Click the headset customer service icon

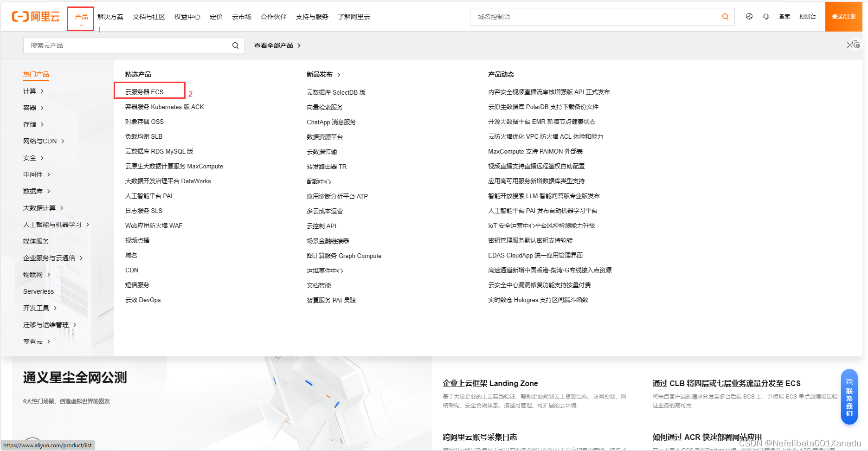point(765,17)
